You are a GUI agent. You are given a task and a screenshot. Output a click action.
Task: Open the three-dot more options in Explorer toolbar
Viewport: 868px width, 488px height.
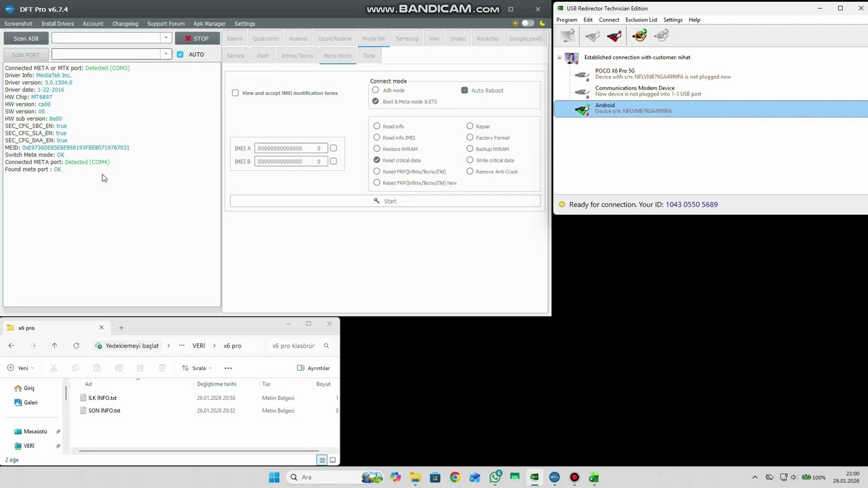click(228, 368)
